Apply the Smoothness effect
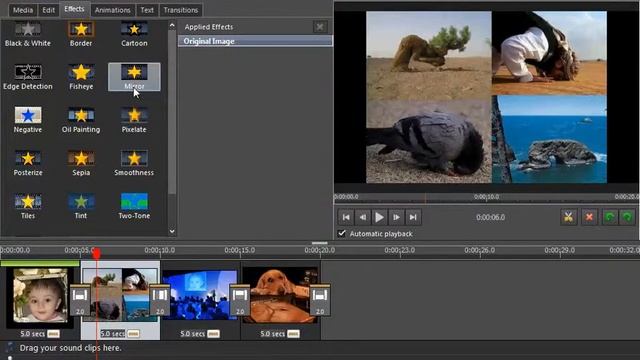The height and width of the screenshot is (360, 640). point(134,163)
